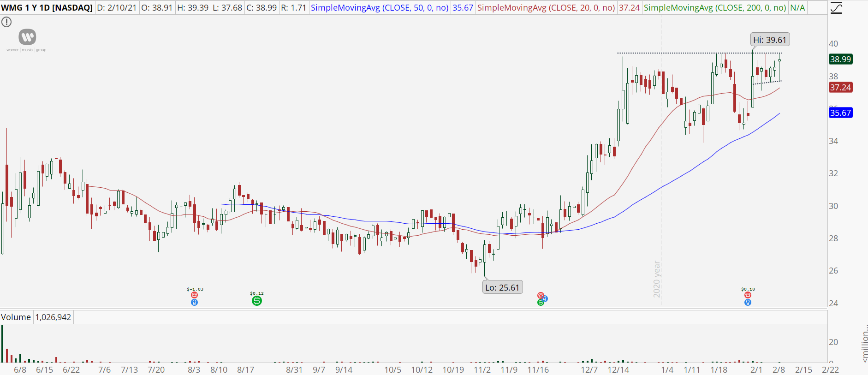The width and height of the screenshot is (868, 375).
Task: Open the red earnings phone icon under $-1.03
Action: [x=194, y=295]
